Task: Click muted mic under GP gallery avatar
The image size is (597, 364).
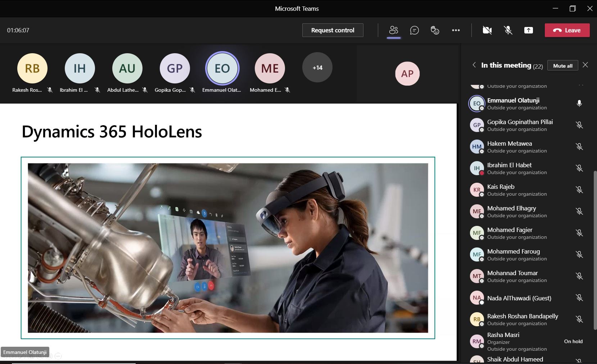Action: [193, 90]
